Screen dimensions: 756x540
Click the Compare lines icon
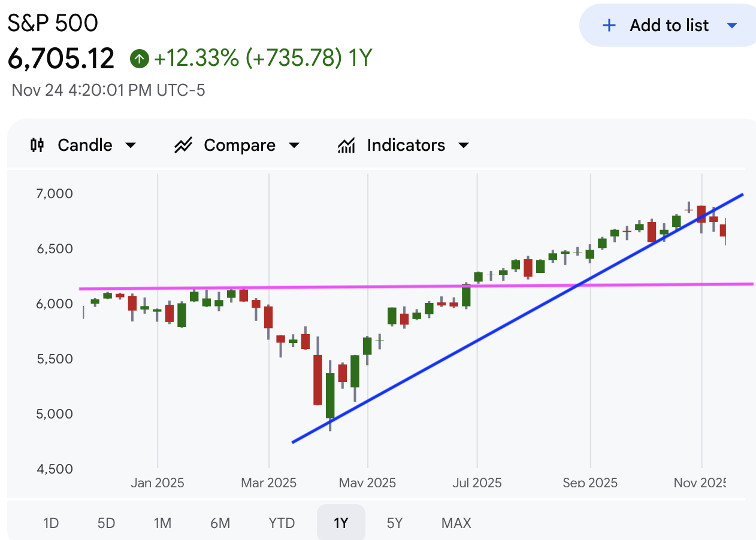(183, 145)
